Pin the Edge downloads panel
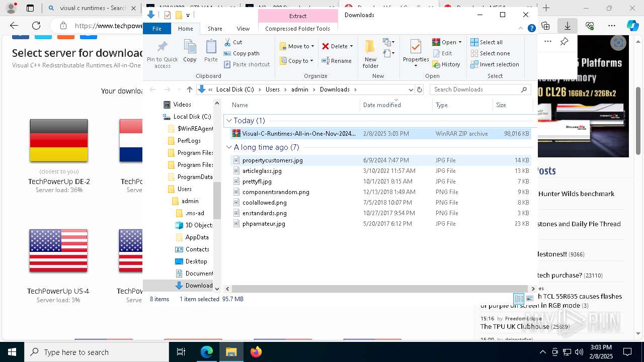The image size is (644, 362). click(x=564, y=42)
